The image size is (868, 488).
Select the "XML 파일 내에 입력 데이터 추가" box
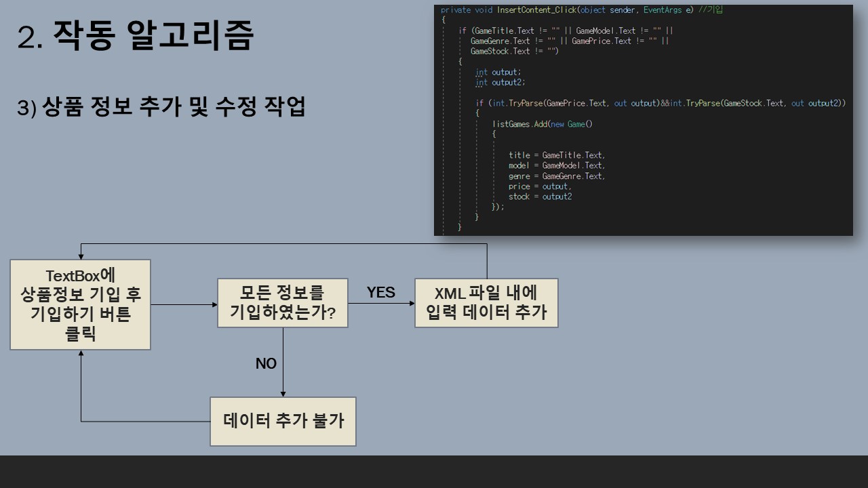(x=486, y=302)
